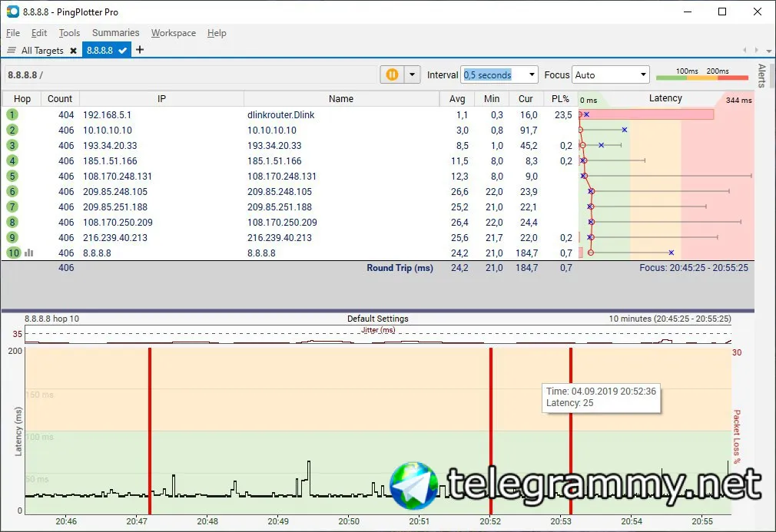
Task: Click the blue X marker on hop 10 latency
Action: (671, 253)
